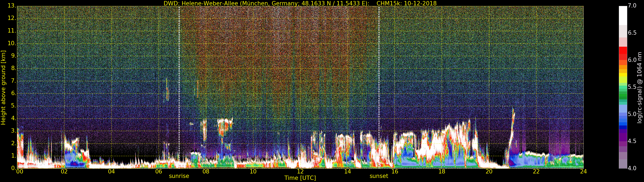Viewport: 644px width, 182px height.
Task: Click the height axis tick label '3.'
Action: tap(14, 131)
